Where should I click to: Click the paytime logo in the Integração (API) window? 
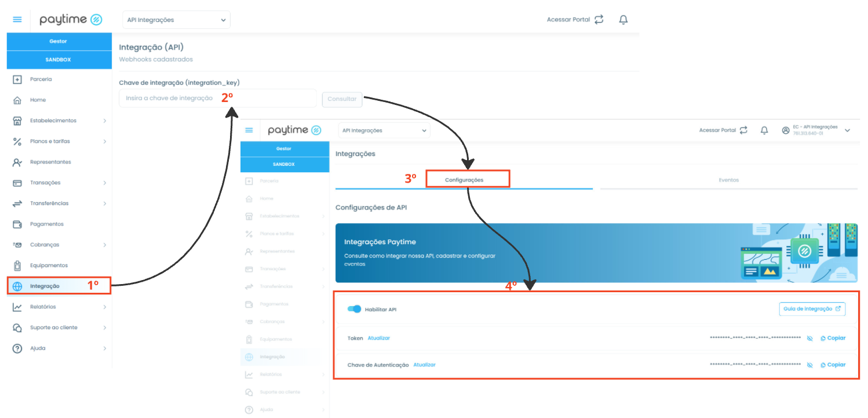(71, 20)
